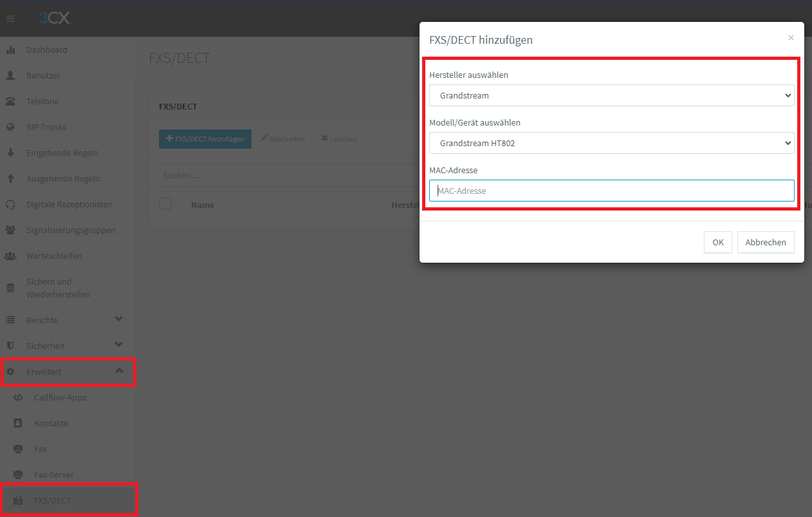The width and height of the screenshot is (812, 517).
Task: Expand the Sicherheit sidebar section
Action: pyautogui.click(x=118, y=345)
